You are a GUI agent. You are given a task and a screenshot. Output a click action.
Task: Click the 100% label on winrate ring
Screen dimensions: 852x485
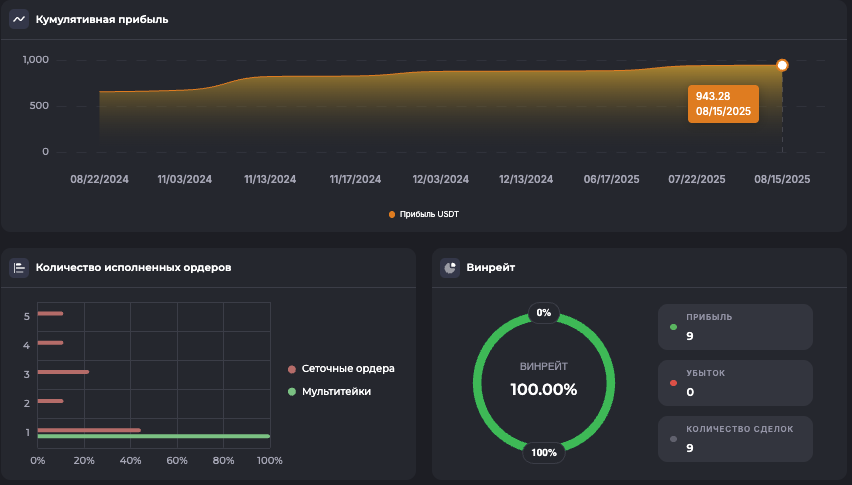544,452
